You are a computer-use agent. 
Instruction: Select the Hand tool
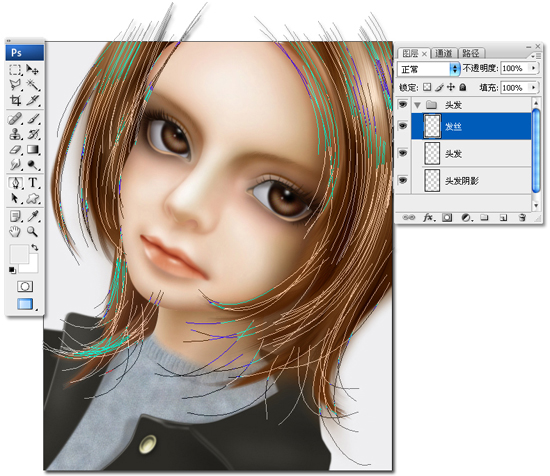coord(15,232)
